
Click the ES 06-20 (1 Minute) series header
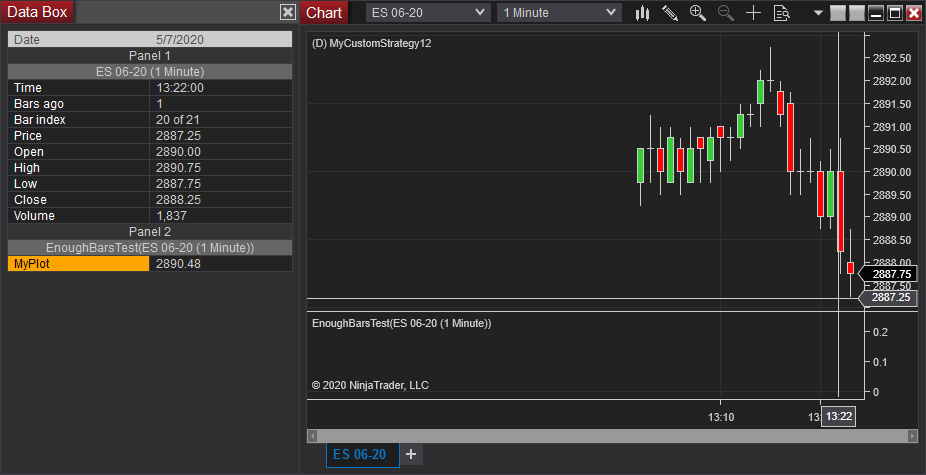(150, 71)
